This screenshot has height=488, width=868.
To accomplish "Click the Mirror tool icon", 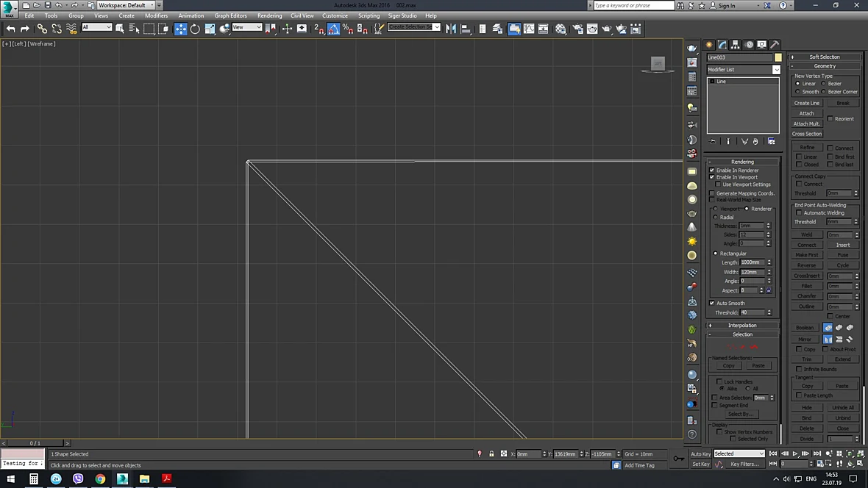I will pyautogui.click(x=451, y=29).
